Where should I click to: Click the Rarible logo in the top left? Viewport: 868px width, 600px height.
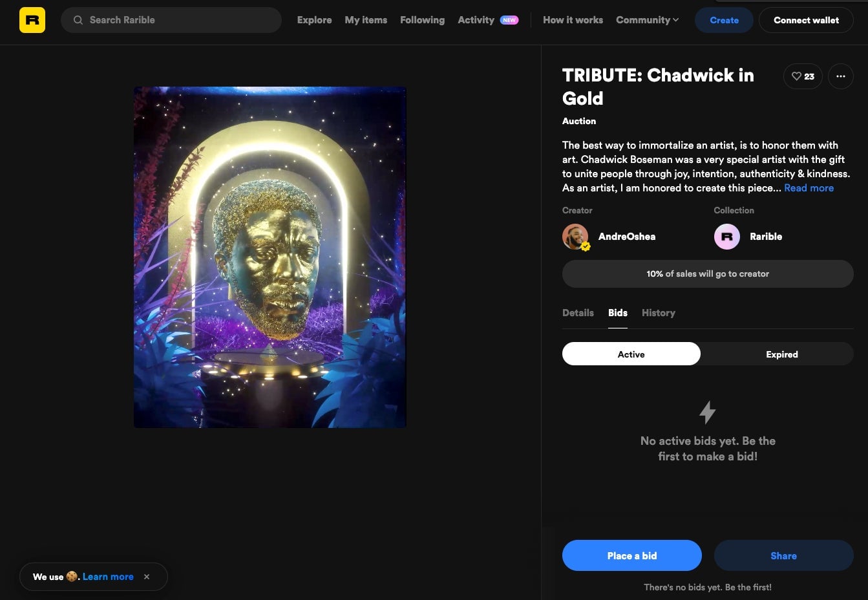[x=32, y=20]
